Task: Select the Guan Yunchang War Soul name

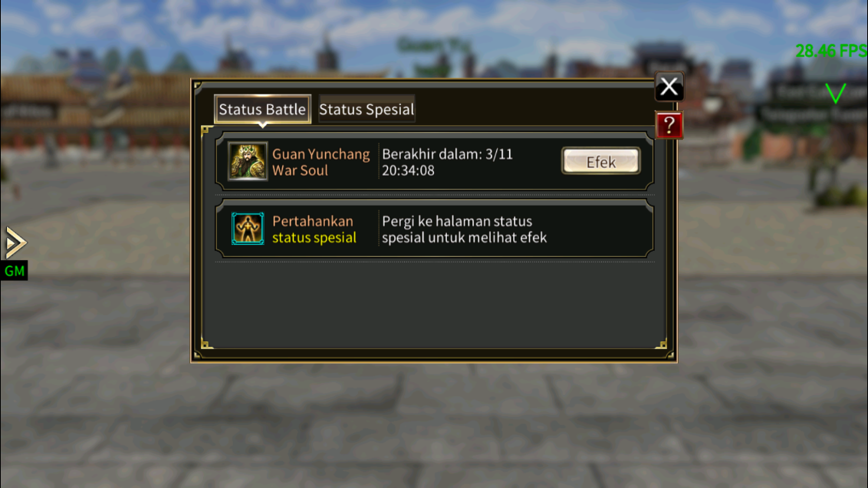Action: pos(321,162)
